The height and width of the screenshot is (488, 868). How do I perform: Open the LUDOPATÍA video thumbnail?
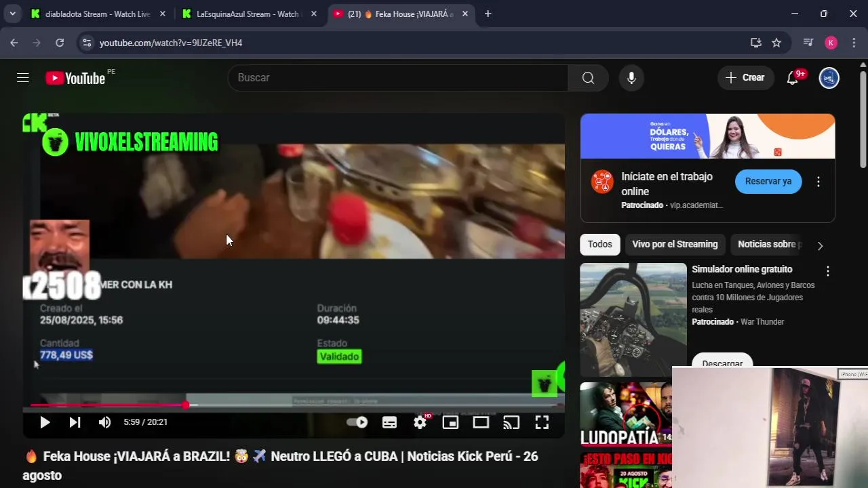[x=626, y=414]
